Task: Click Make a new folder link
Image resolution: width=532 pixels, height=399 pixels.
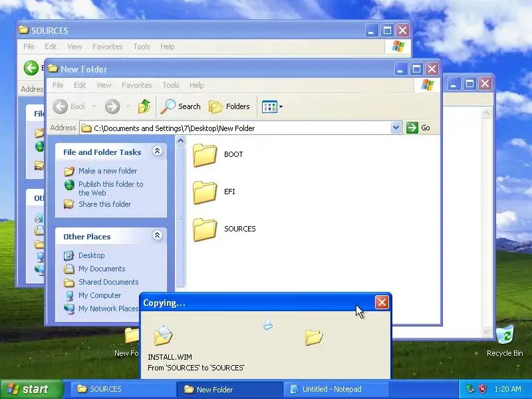Action: pos(108,171)
